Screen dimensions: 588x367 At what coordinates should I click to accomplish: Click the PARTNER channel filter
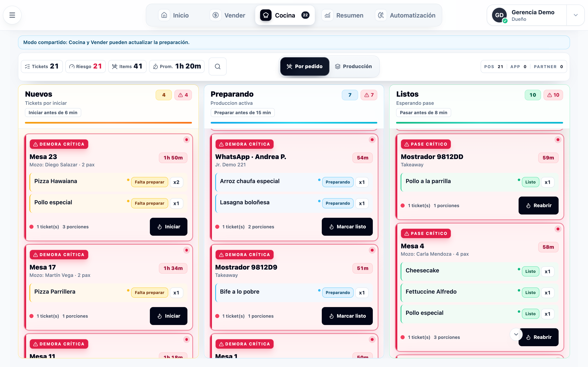tap(548, 66)
